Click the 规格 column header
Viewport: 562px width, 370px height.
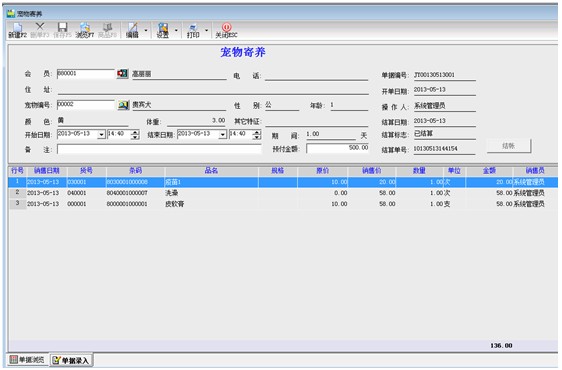tap(277, 171)
